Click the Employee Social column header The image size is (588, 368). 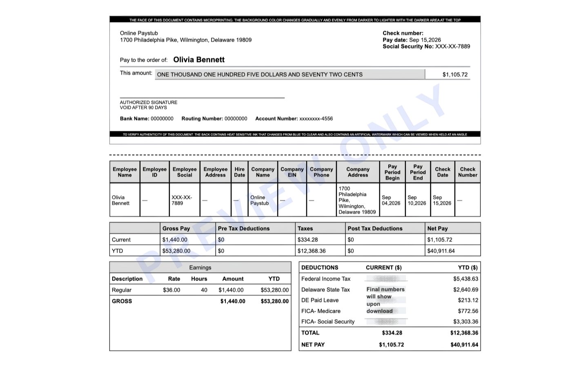coord(185,172)
